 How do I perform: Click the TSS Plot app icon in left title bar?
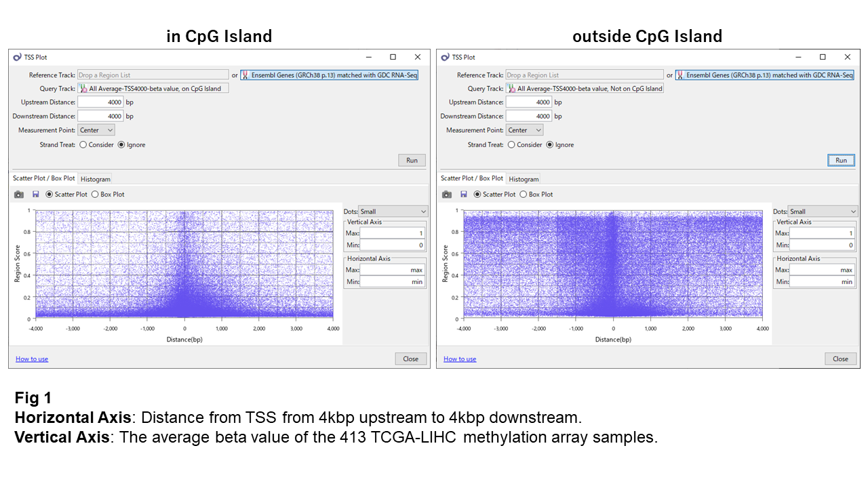point(18,58)
